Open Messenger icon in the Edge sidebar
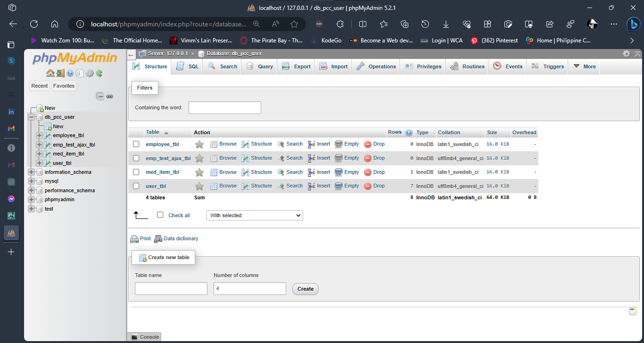 tap(11, 199)
